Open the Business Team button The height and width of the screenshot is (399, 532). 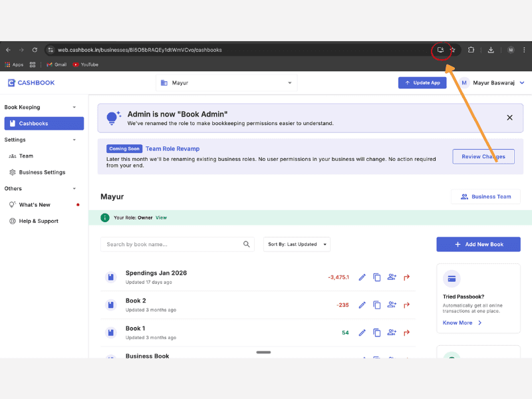(x=485, y=197)
